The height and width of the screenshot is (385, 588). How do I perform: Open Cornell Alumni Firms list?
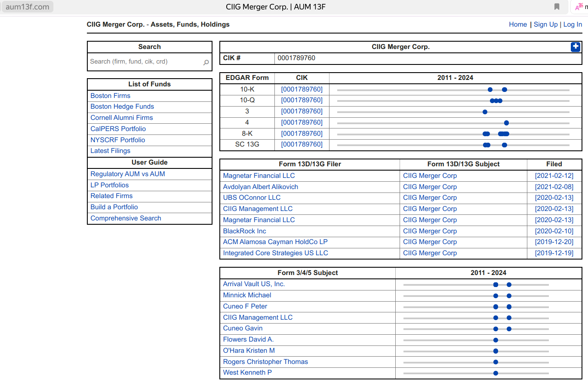122,118
